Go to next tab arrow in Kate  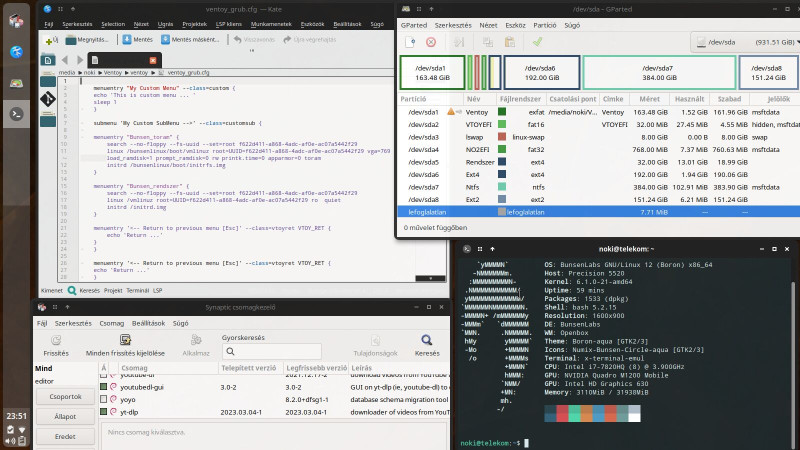(x=80, y=60)
